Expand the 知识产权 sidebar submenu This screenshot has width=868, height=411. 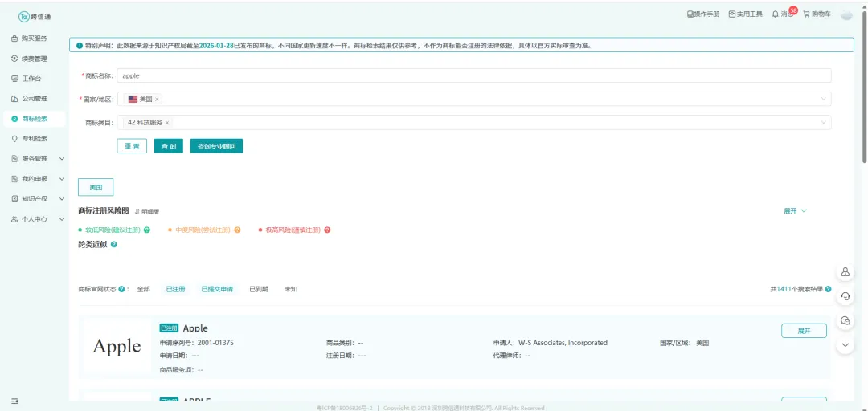tap(62, 199)
